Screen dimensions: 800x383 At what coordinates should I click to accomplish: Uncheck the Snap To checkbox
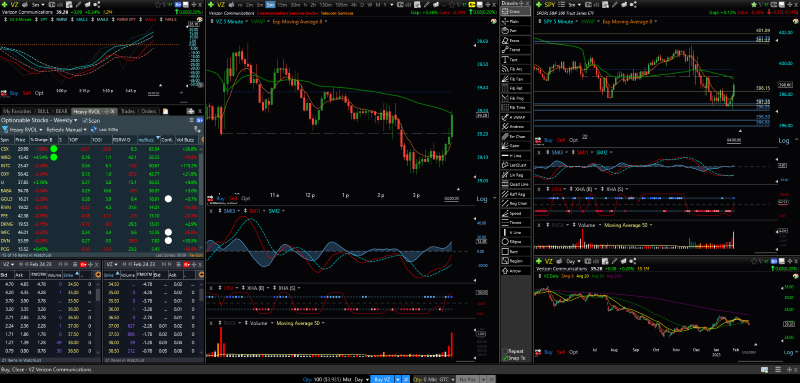[505, 358]
